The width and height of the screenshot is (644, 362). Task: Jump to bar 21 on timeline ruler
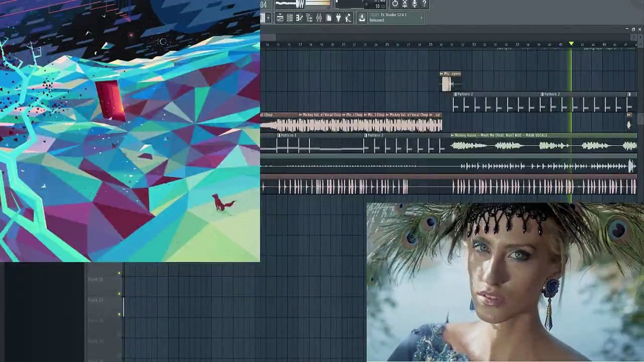click(x=343, y=45)
